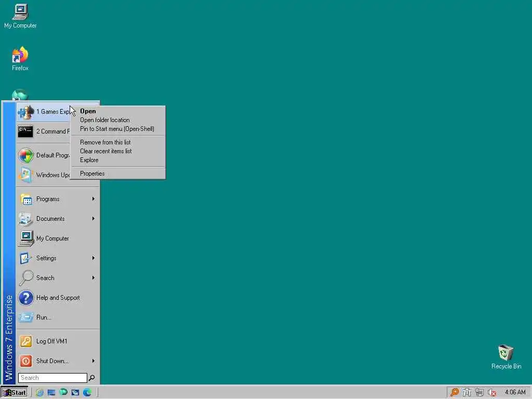Click inside the start menu Search field

click(52, 378)
